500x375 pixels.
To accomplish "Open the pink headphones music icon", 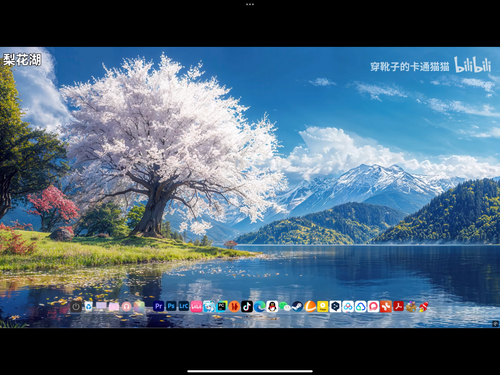I will click(x=126, y=306).
